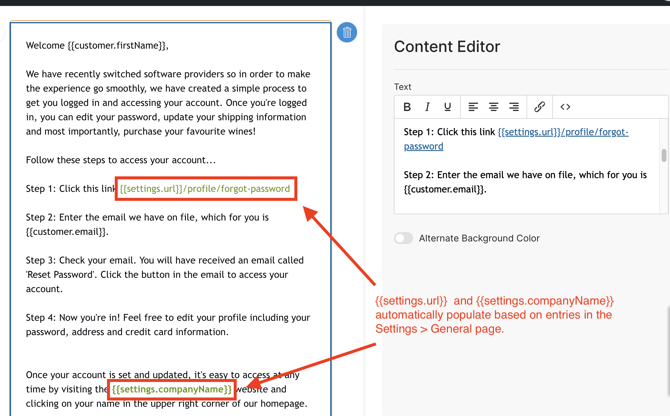Click the text editor's vertical scrollbar

[x=663, y=156]
